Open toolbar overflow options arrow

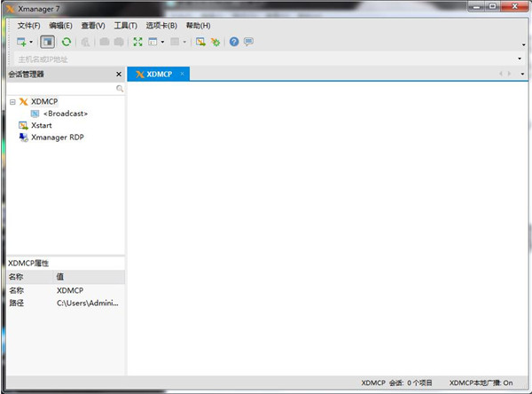(x=523, y=44)
